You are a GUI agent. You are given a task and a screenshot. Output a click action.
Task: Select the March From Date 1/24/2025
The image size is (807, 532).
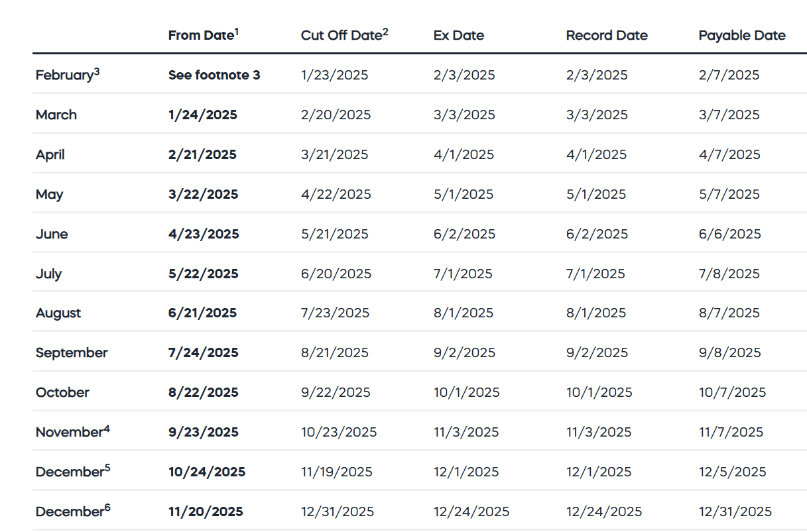(202, 115)
